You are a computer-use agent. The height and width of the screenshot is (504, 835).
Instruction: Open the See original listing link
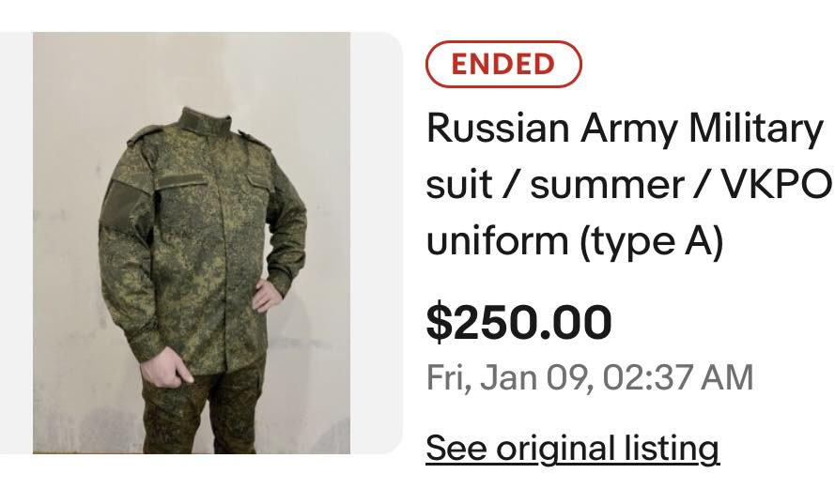(x=572, y=448)
